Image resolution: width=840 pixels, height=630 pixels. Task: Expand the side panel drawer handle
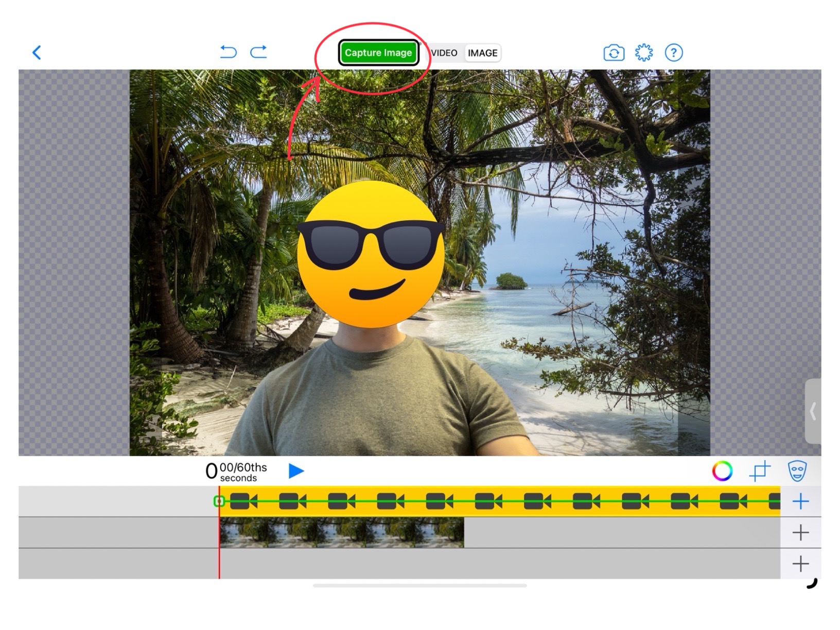(813, 411)
